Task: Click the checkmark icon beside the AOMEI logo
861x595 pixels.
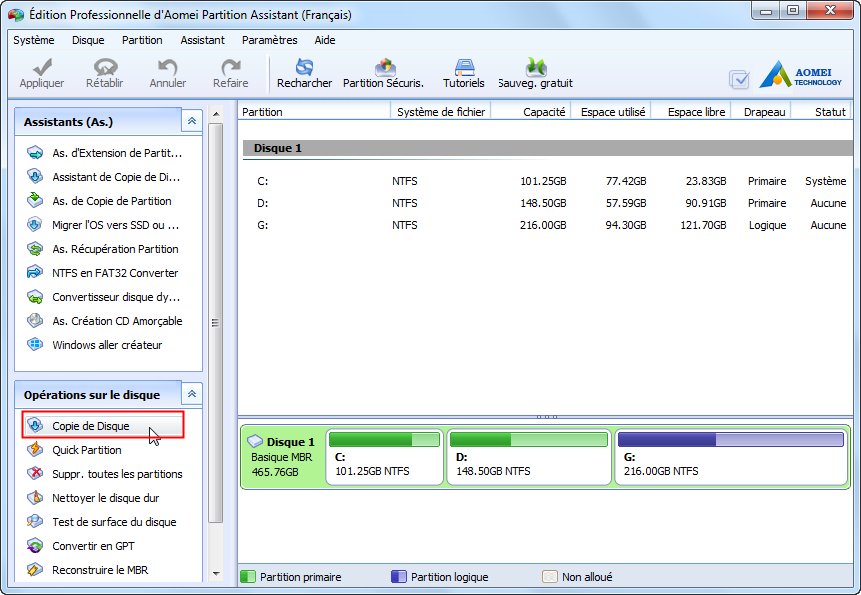Action: tap(739, 80)
